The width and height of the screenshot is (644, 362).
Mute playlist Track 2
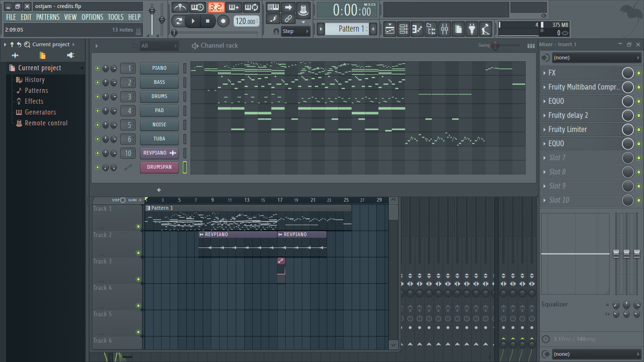coord(139,253)
